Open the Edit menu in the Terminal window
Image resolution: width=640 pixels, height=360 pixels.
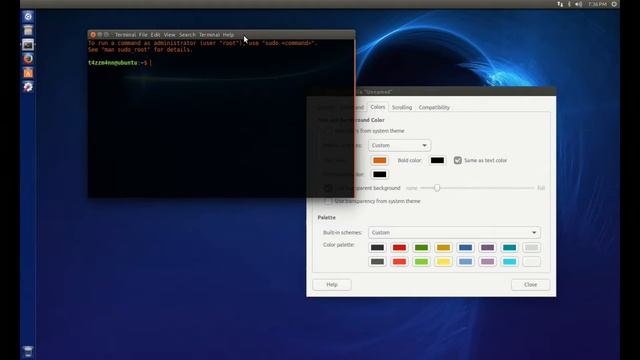[156, 35]
